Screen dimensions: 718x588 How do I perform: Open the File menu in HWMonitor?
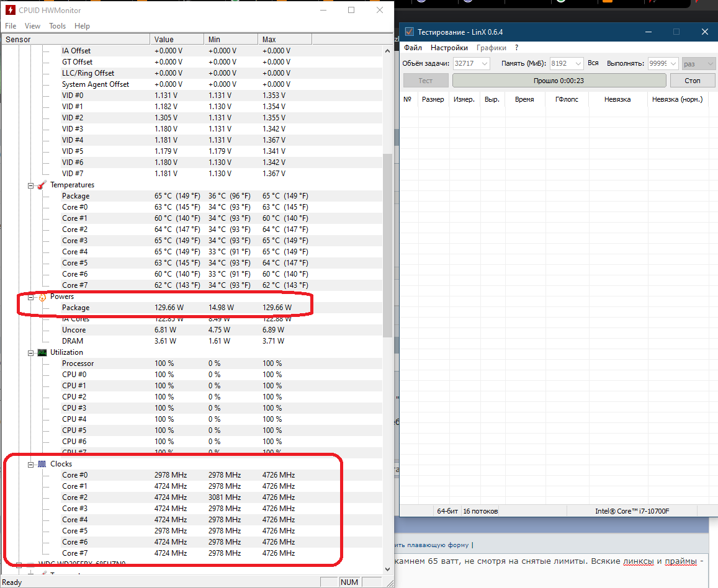point(11,26)
